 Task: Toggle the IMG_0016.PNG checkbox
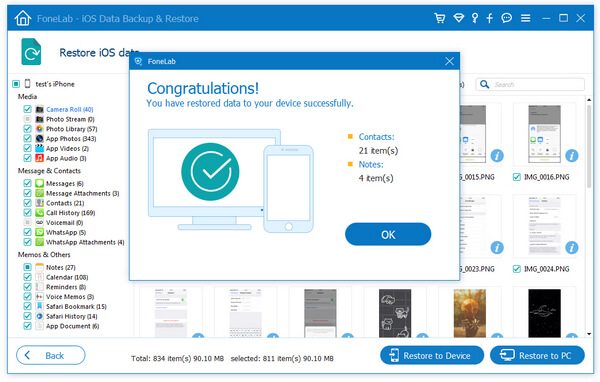(517, 177)
